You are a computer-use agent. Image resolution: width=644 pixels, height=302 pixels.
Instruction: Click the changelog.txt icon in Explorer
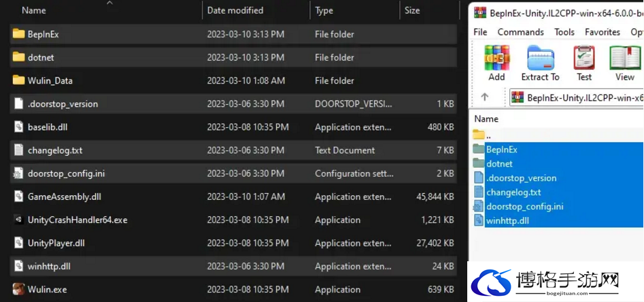click(x=18, y=150)
